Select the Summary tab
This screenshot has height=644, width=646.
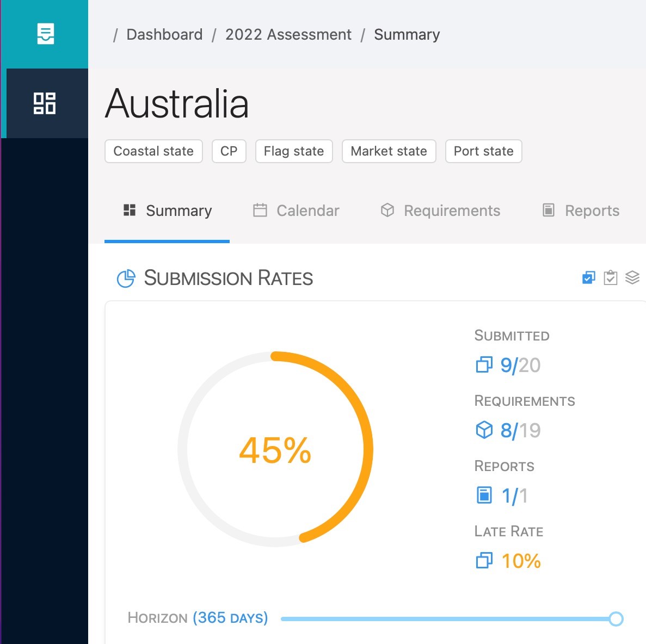tap(168, 210)
